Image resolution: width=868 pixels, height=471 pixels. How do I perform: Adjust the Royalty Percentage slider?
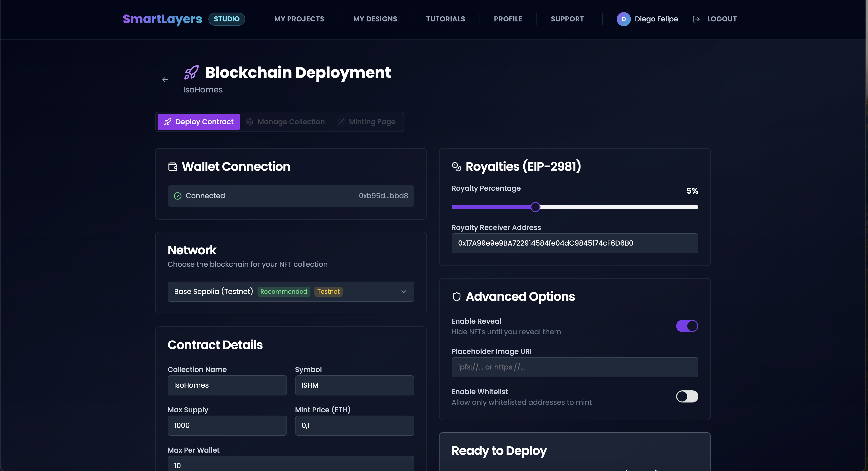pos(535,207)
